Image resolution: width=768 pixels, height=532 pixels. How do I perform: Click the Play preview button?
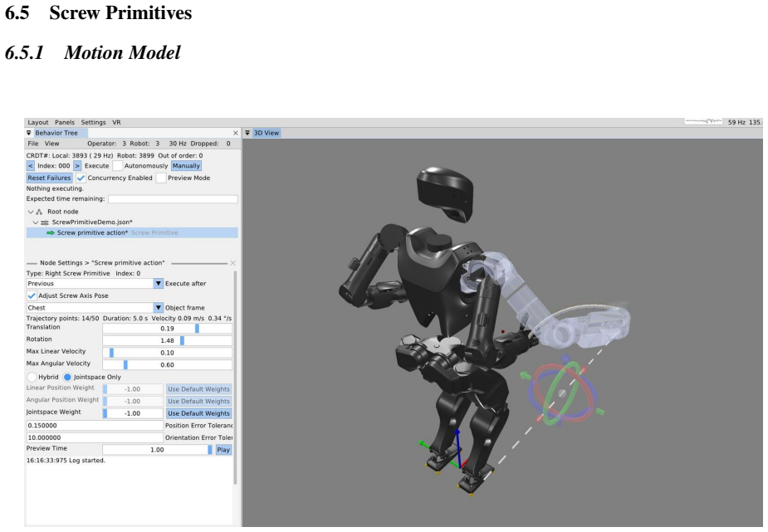tap(223, 450)
